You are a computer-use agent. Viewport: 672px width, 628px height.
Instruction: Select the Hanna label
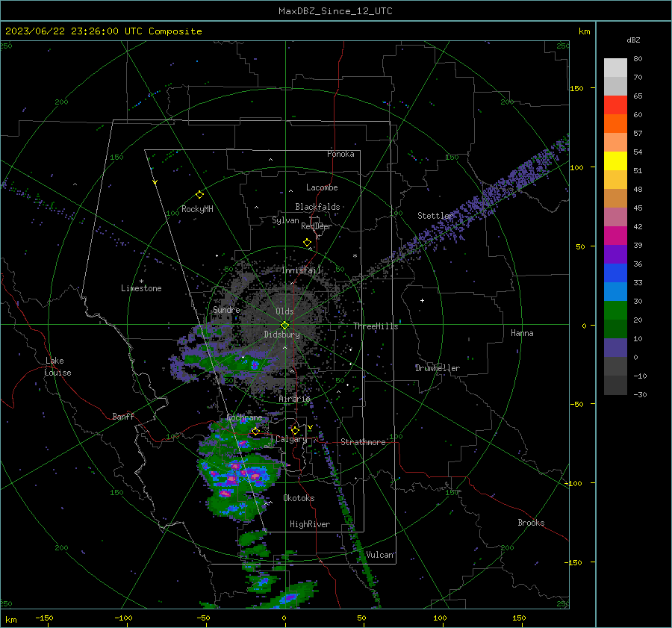click(x=522, y=333)
